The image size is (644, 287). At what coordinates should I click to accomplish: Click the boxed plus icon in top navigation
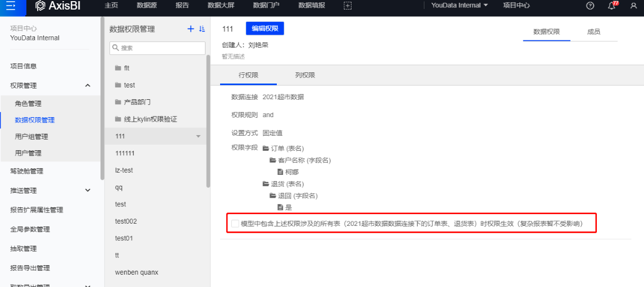click(x=348, y=6)
